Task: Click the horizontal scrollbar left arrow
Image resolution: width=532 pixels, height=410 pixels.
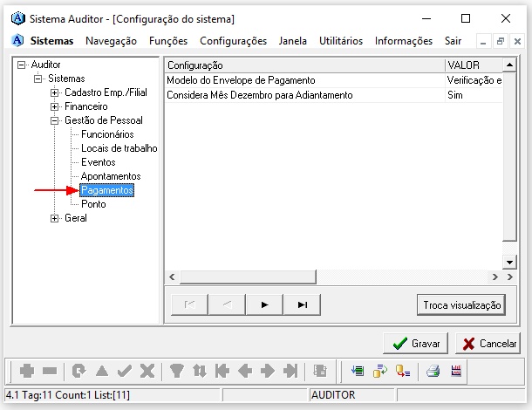Action: coord(172,277)
